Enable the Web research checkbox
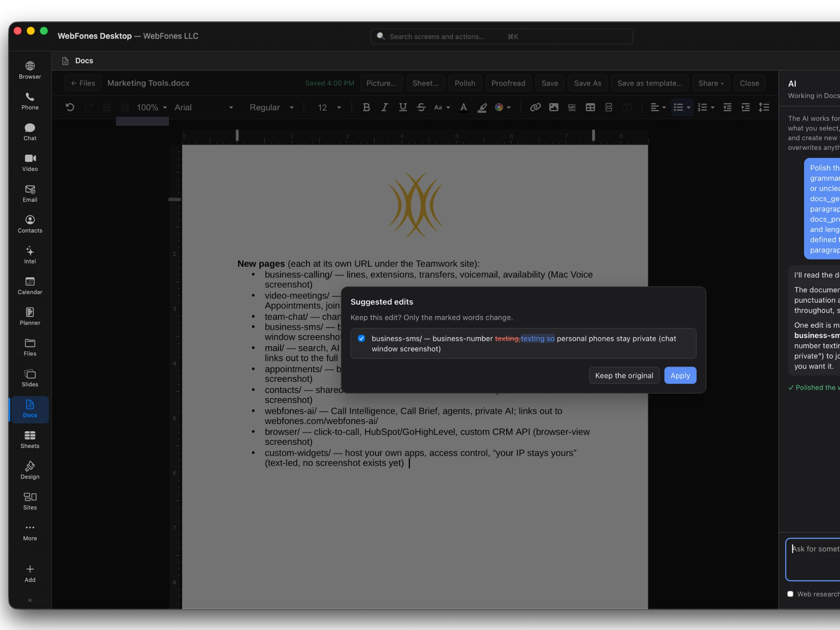The height and width of the screenshot is (630, 840). (x=790, y=594)
